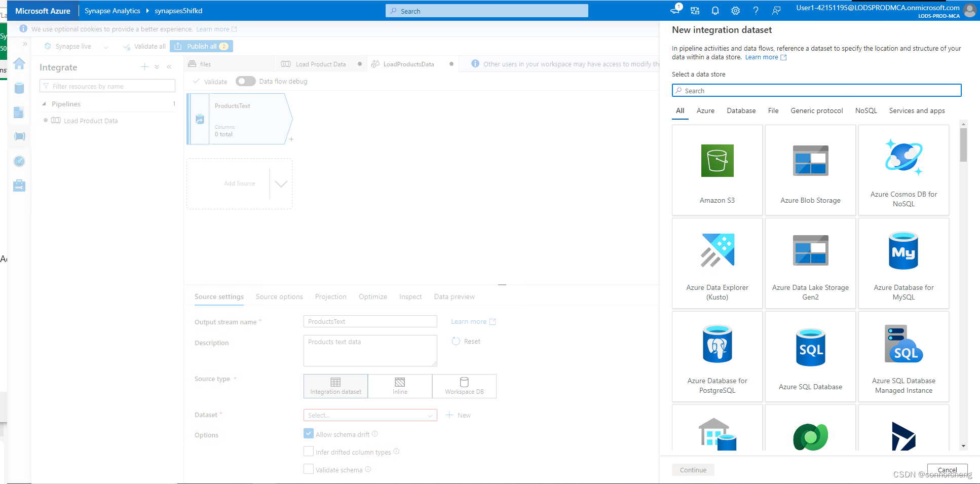Open the Source options tab
980x484 pixels.
click(x=279, y=296)
